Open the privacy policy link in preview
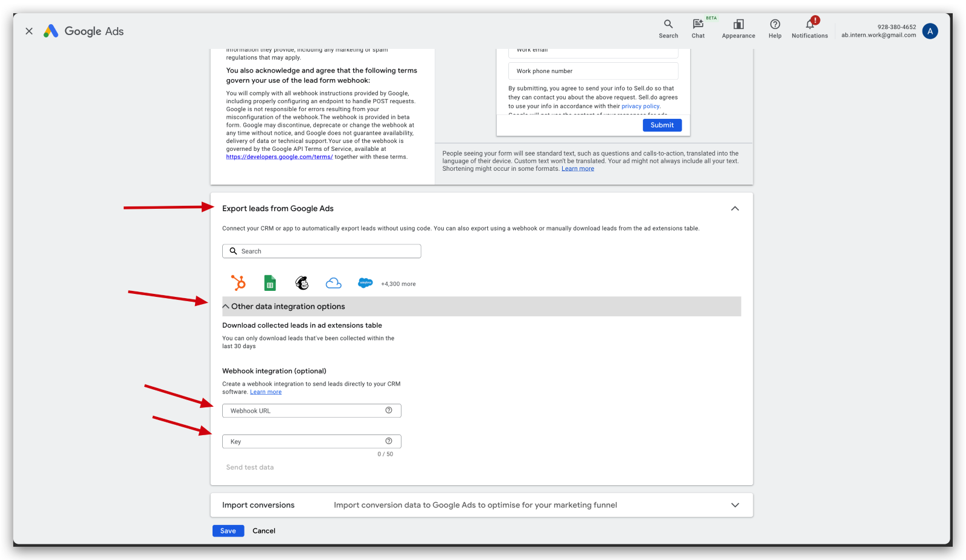Viewport: 966px width, 560px height. [x=641, y=106]
